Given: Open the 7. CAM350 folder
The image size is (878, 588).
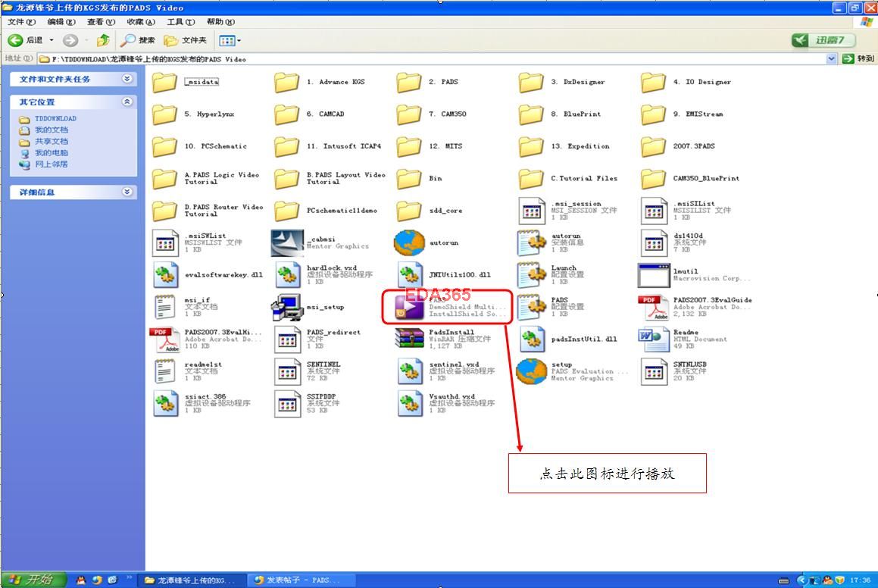Looking at the screenshot, I should pos(432,114).
